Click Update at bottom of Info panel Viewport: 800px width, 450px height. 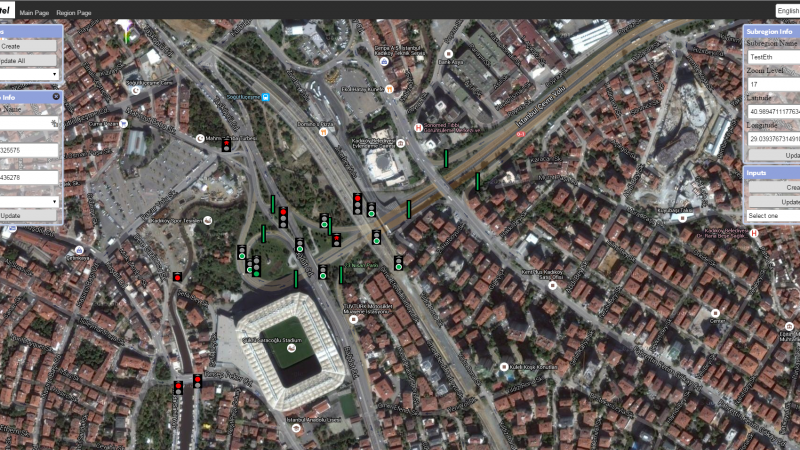(x=28, y=215)
